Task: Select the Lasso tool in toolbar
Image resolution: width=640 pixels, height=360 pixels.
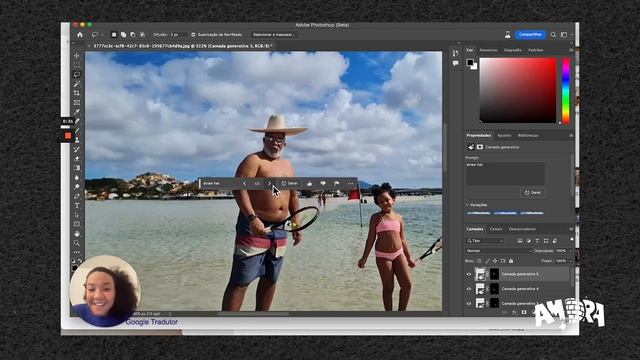Action: click(x=77, y=74)
